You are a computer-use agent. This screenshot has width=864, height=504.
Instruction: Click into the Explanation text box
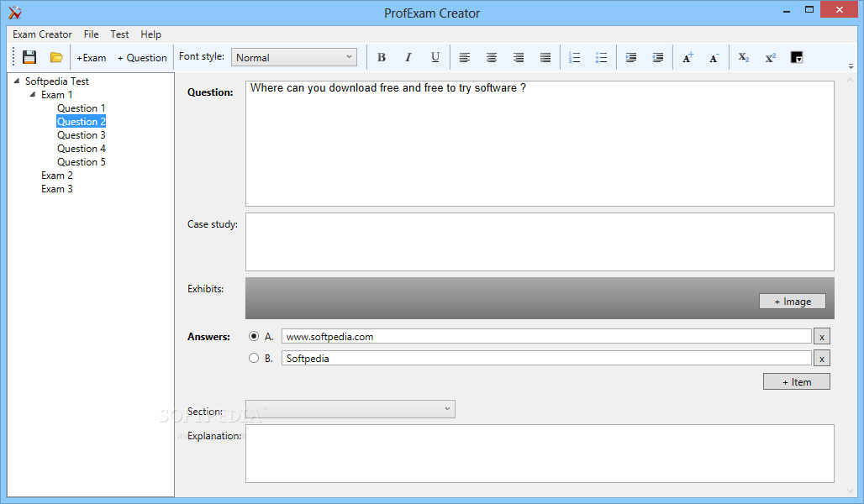click(540, 454)
